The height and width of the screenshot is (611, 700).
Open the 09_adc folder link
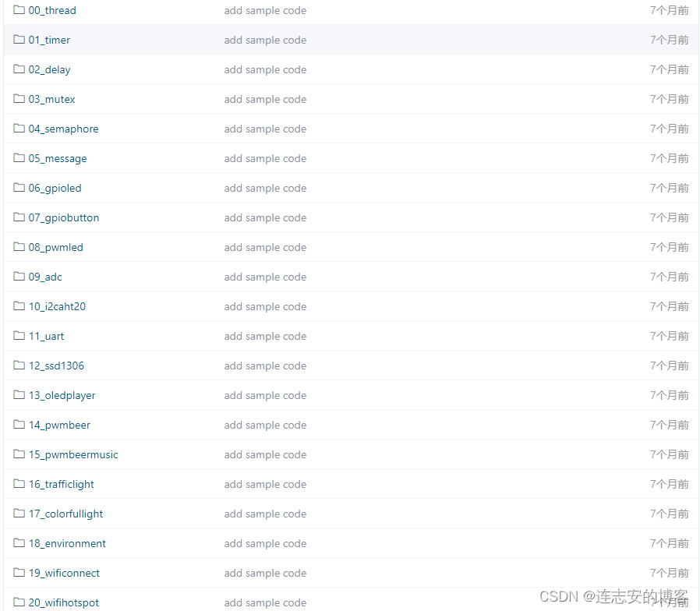pyautogui.click(x=45, y=277)
